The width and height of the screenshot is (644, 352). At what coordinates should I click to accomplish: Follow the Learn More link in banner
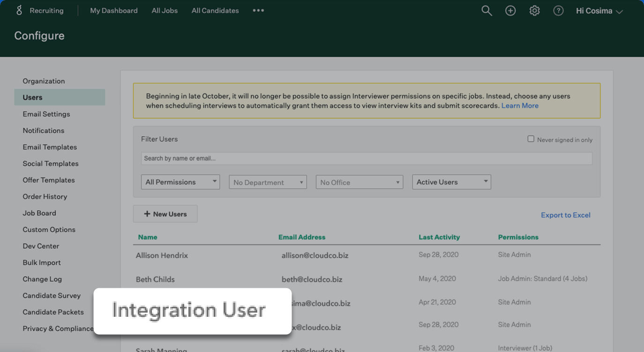tap(520, 106)
